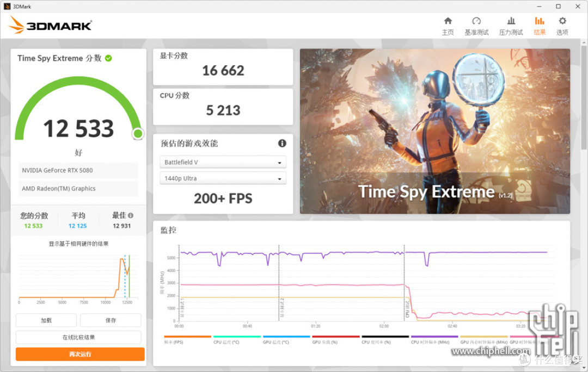The height and width of the screenshot is (372, 588).
Task: Click your score value 12 533 in green
Action: [33, 226]
